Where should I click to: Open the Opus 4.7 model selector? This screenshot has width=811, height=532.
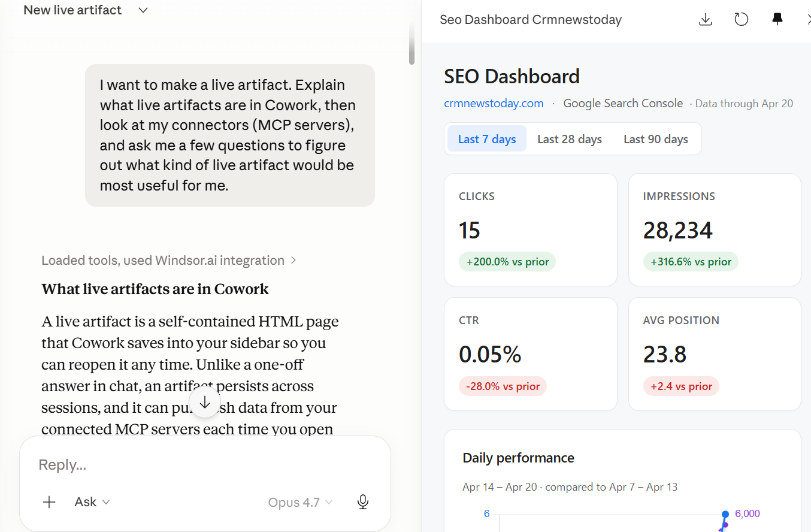pos(300,502)
